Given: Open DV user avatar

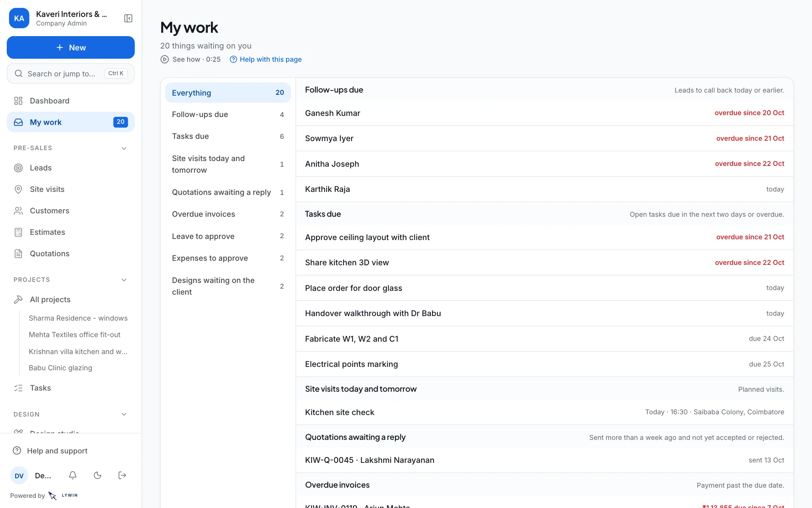Looking at the screenshot, I should 19,476.
